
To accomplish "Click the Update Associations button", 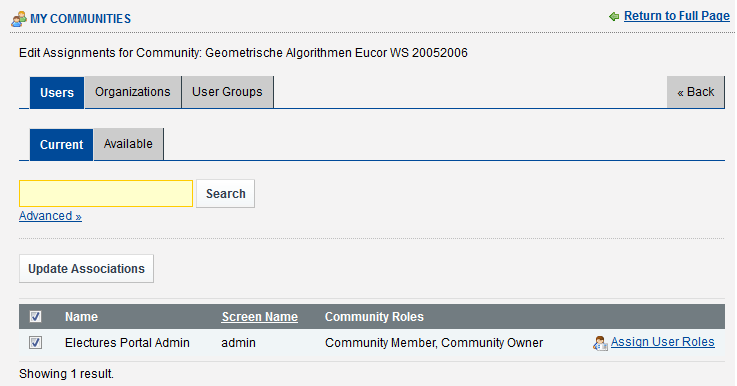I will (x=86, y=269).
